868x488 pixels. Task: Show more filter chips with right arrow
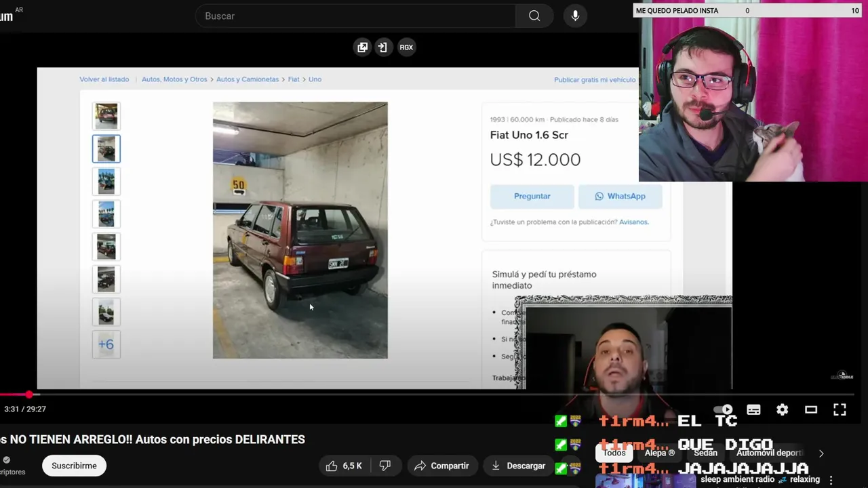click(x=821, y=453)
